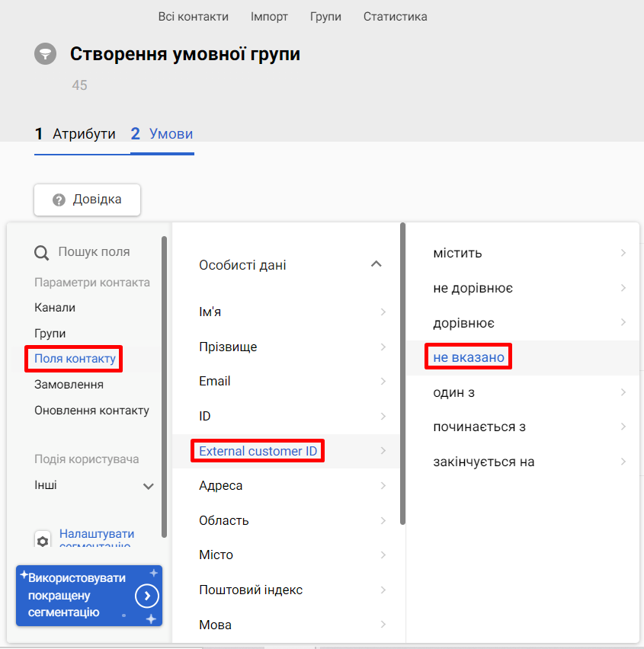The image size is (644, 649).
Task: Click the Довідка help button
Action: [x=87, y=200]
